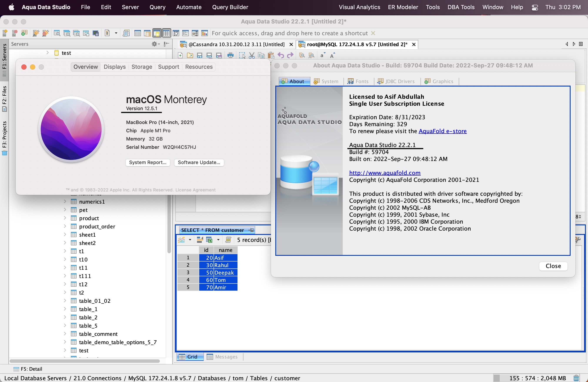
Task: Click the Open Script folder icon
Action: pos(190,55)
